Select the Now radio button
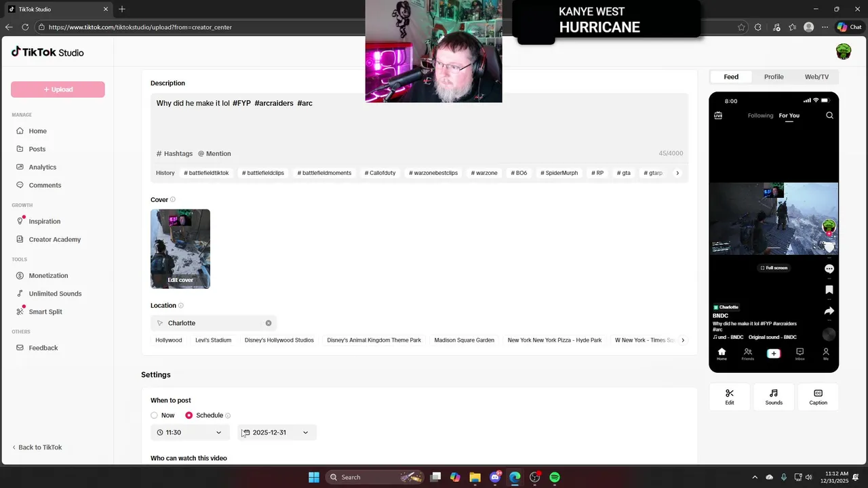 point(154,415)
